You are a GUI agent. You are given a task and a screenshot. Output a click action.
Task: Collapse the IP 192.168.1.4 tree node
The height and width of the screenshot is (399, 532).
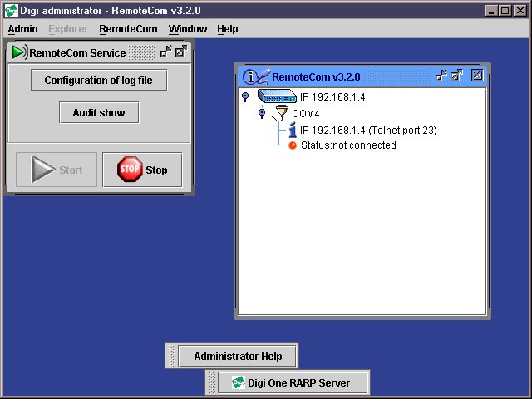(244, 97)
